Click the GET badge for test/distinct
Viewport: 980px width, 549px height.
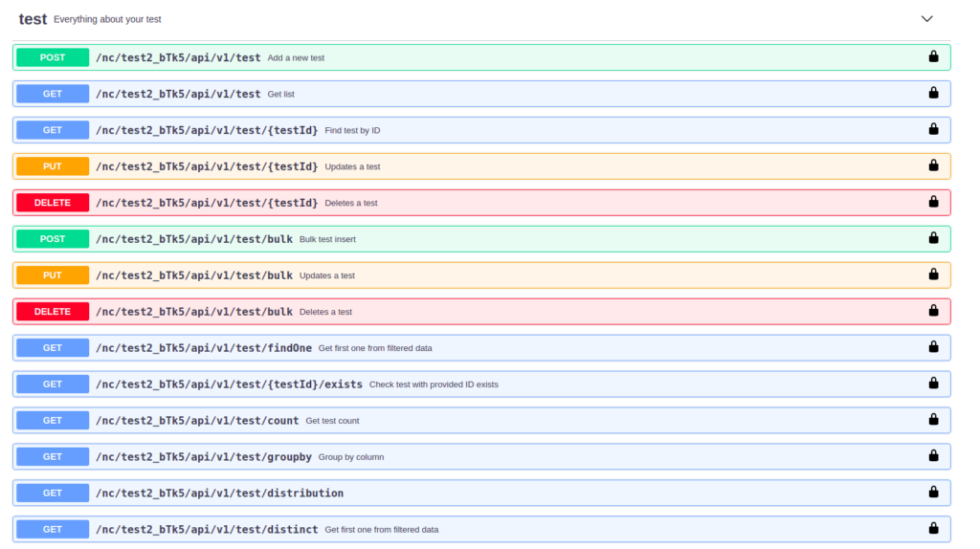(53, 530)
